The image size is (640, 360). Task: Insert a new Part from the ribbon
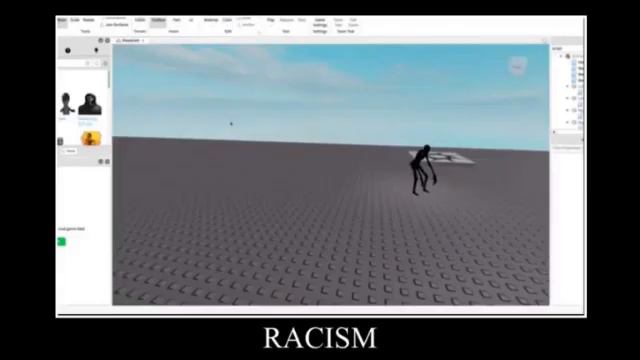(176, 20)
